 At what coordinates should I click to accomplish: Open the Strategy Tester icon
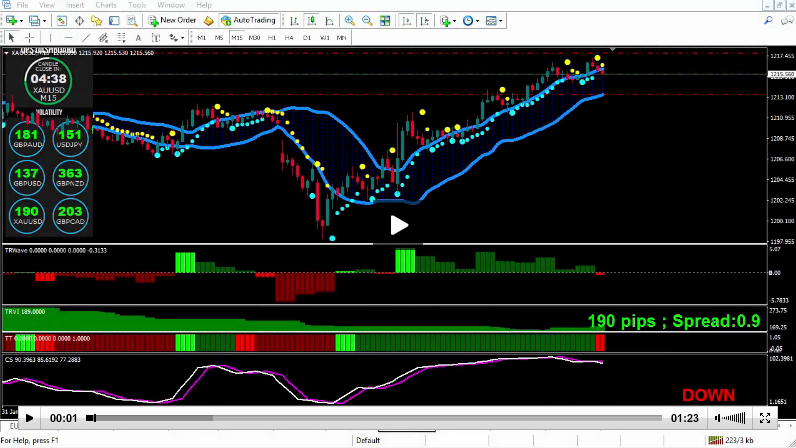(132, 21)
